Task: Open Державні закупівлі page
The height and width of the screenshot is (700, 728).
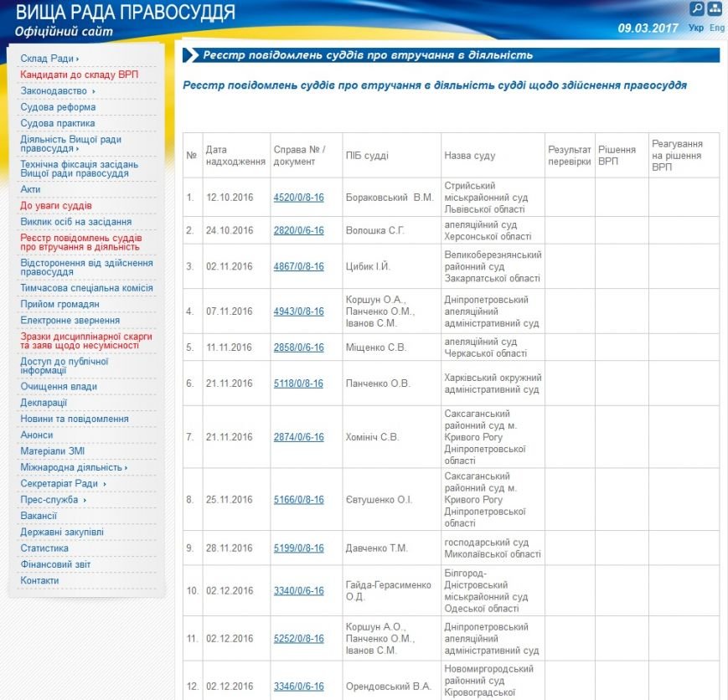Action: tap(62, 533)
